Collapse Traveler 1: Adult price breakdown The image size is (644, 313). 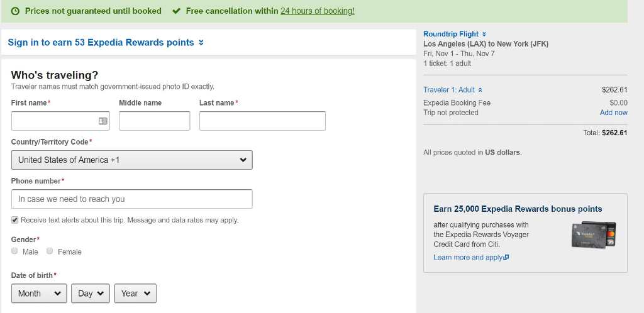[x=480, y=90]
